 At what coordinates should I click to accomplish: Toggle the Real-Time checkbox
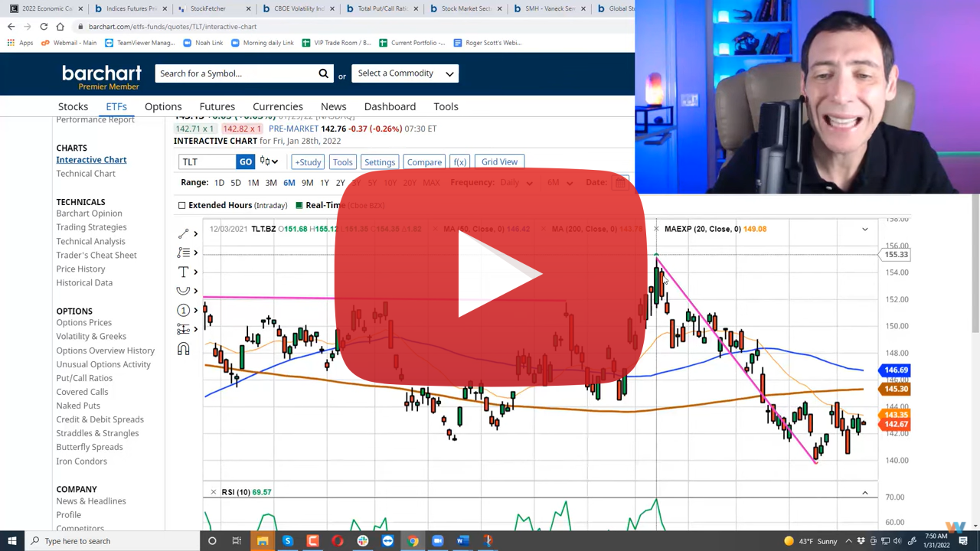(x=299, y=205)
